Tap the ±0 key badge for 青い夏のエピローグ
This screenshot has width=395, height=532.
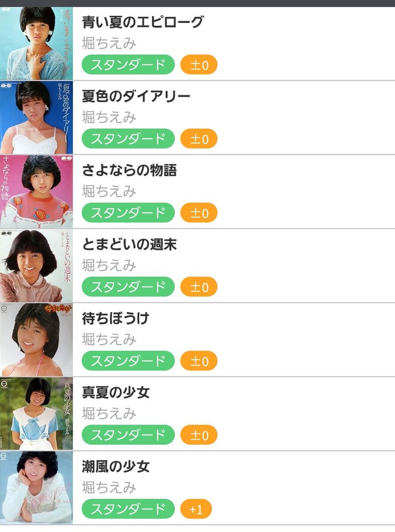tap(199, 65)
